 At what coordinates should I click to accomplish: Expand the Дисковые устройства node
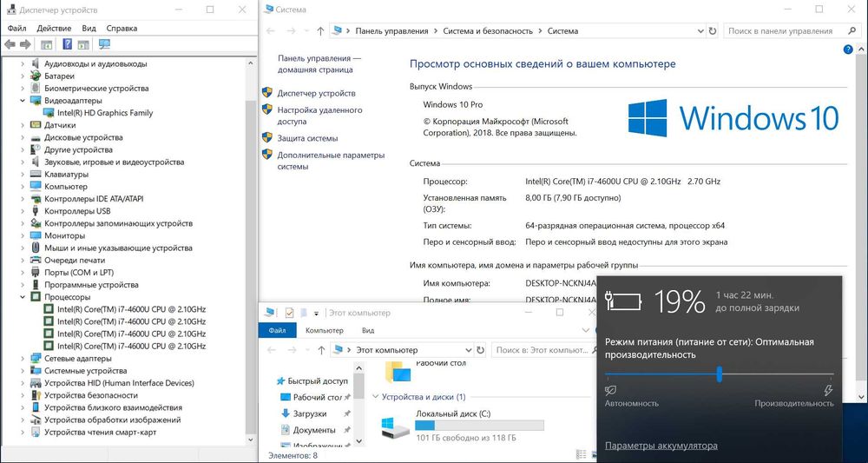(23, 137)
